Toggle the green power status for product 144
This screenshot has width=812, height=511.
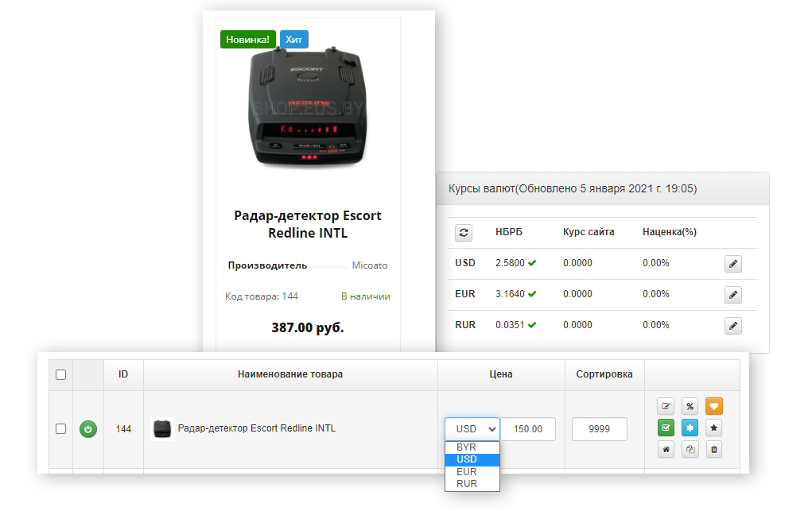pos(88,429)
